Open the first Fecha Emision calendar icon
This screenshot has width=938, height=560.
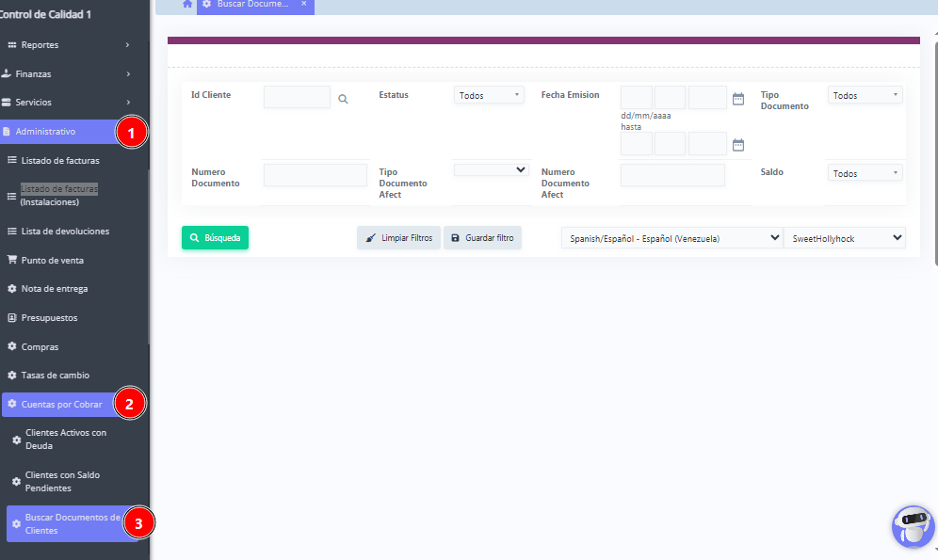point(738,99)
